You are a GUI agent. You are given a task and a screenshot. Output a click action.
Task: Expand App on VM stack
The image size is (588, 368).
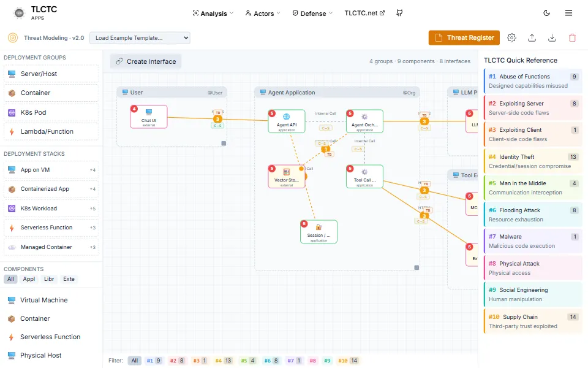click(51, 170)
